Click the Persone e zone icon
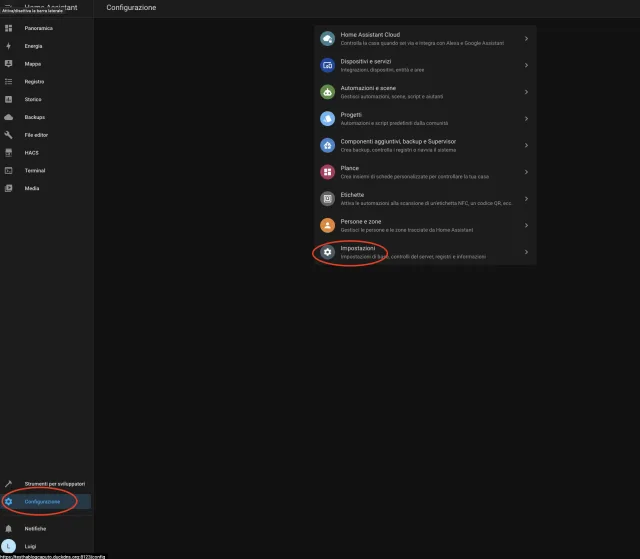 pyautogui.click(x=327, y=226)
